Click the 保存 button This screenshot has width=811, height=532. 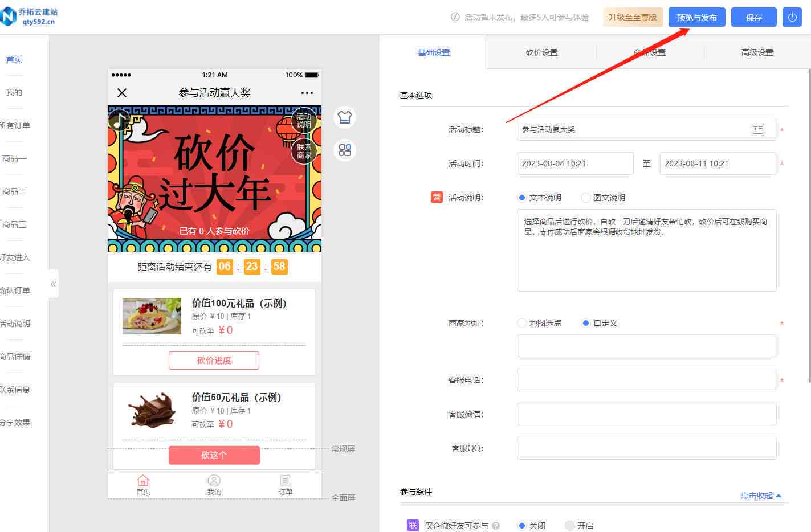click(753, 17)
